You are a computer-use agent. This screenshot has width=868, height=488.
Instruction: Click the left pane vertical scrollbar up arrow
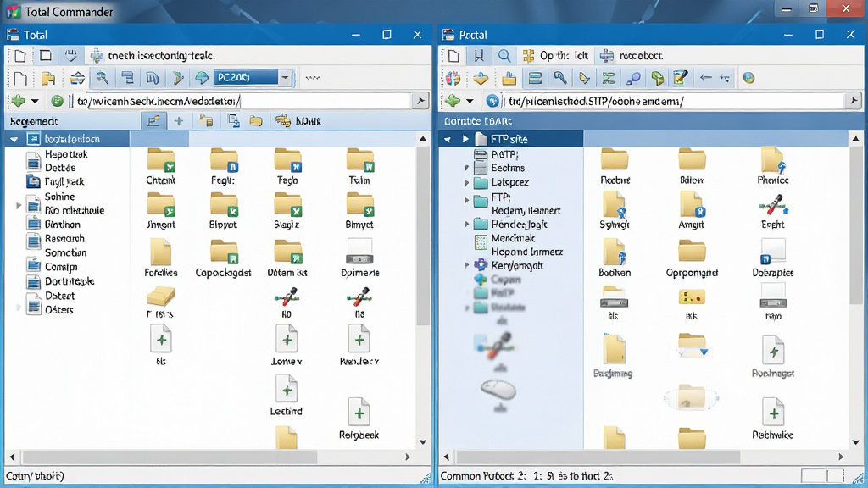[x=423, y=139]
